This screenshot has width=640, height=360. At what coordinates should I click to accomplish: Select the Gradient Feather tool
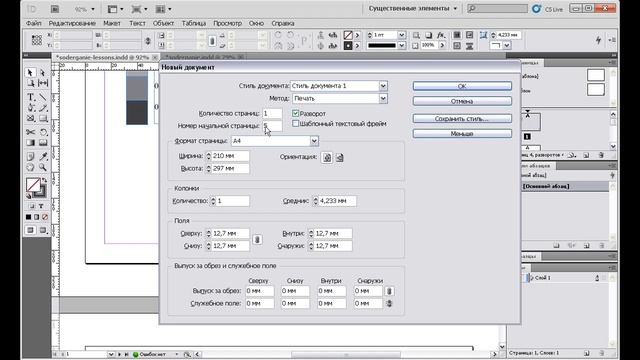pyautogui.click(x=43, y=143)
